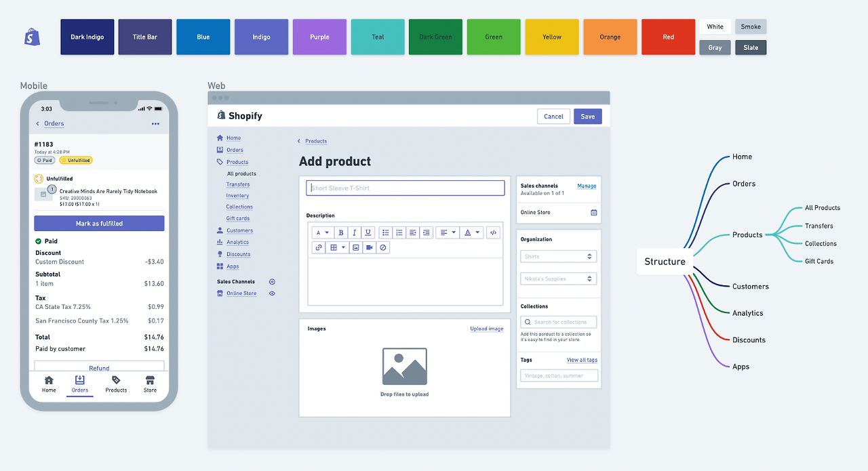Click the Vintage, cotton, summer tags field

point(559,375)
